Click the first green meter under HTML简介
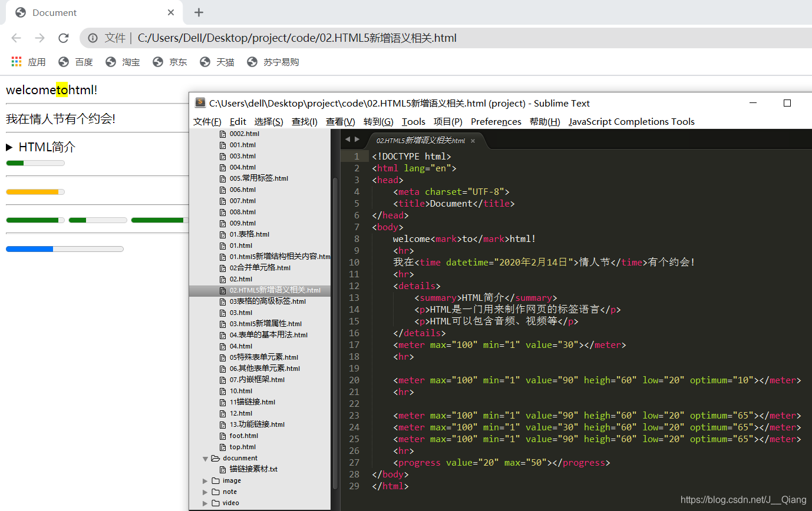 [35, 163]
